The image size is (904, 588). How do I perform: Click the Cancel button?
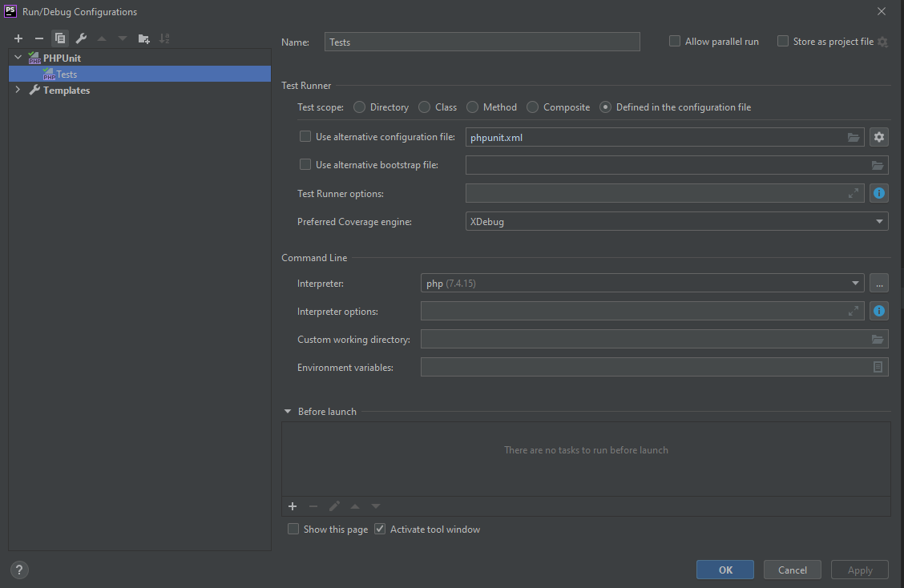[793, 570]
